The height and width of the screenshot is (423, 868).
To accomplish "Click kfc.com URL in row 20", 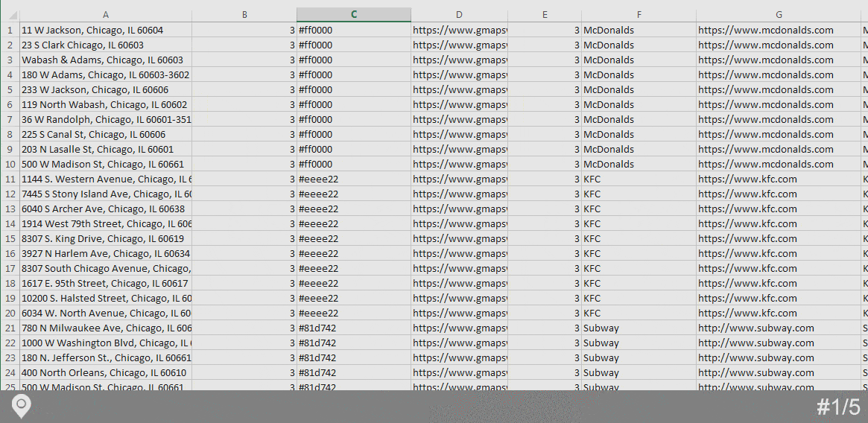I will pos(779,314).
